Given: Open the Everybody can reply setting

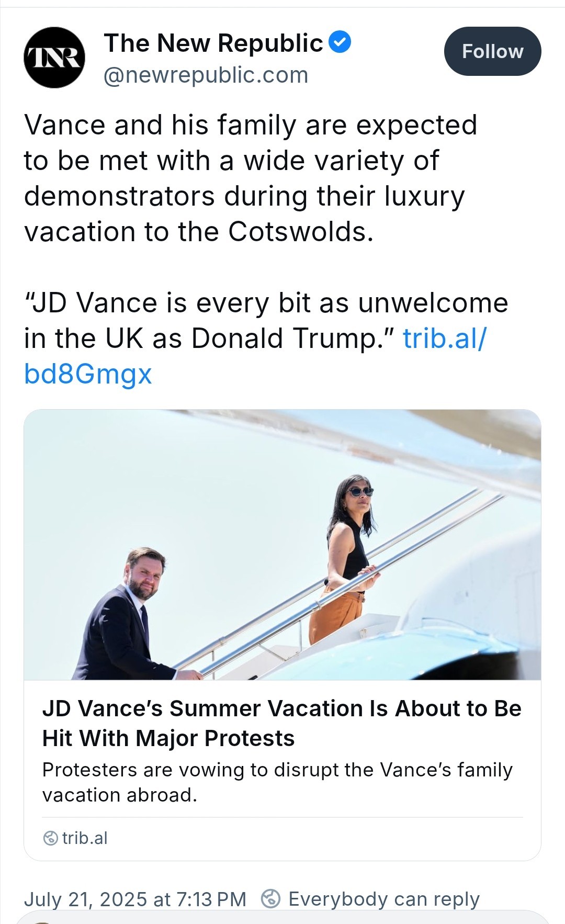Looking at the screenshot, I should [x=383, y=899].
